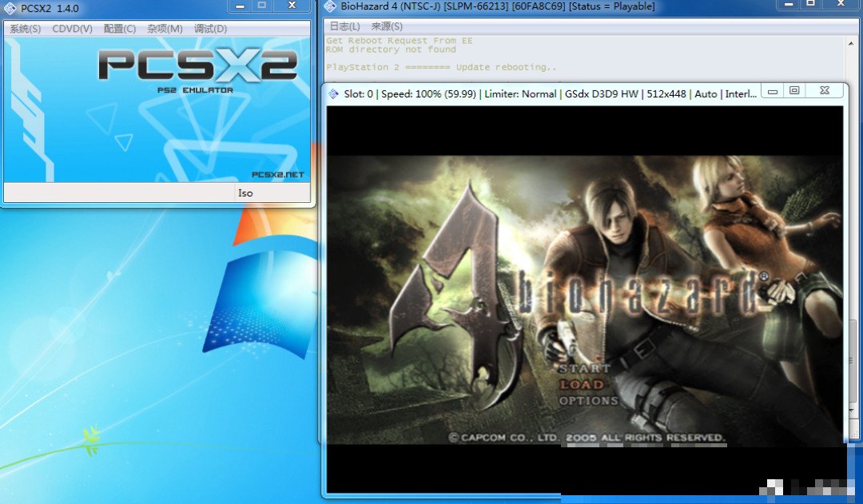Open the CDVD(V) menu
This screenshot has height=504, width=863.
(x=72, y=29)
